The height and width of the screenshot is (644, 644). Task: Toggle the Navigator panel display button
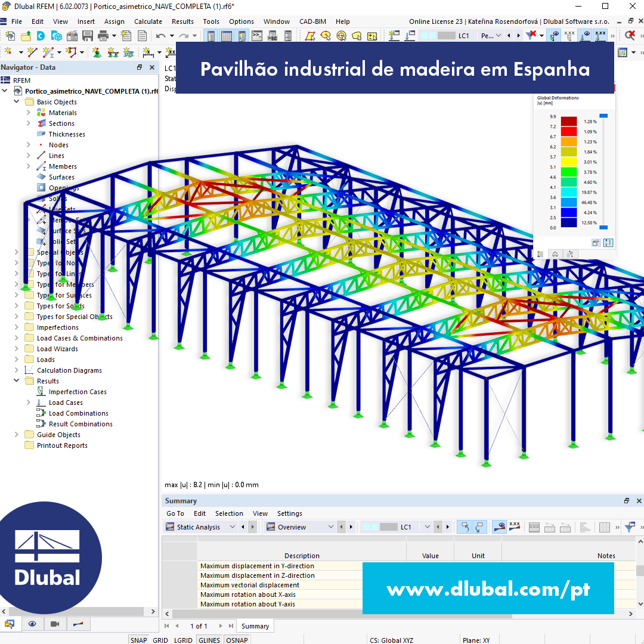pos(210,36)
